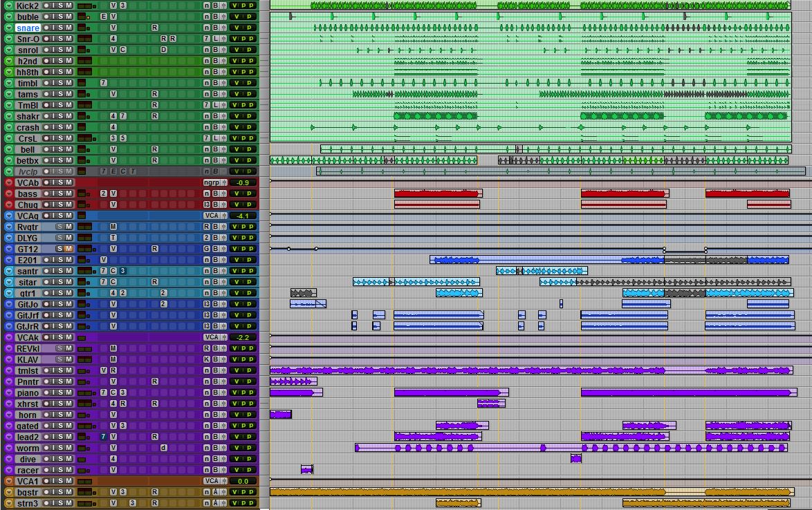The image size is (812, 510).
Task: Collapse the lvclp folder track arrow
Action: pos(8,171)
